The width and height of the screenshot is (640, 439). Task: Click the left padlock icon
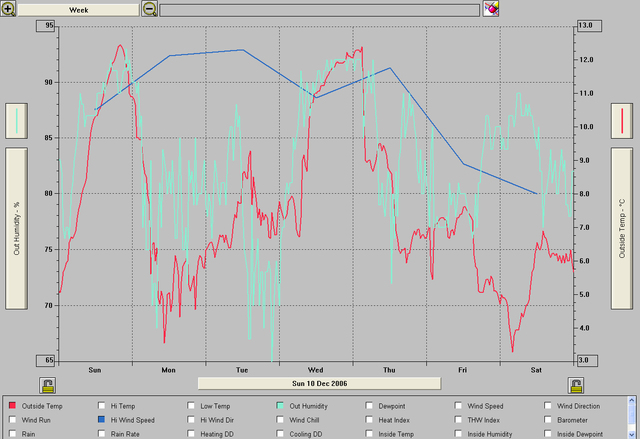pyautogui.click(x=46, y=385)
